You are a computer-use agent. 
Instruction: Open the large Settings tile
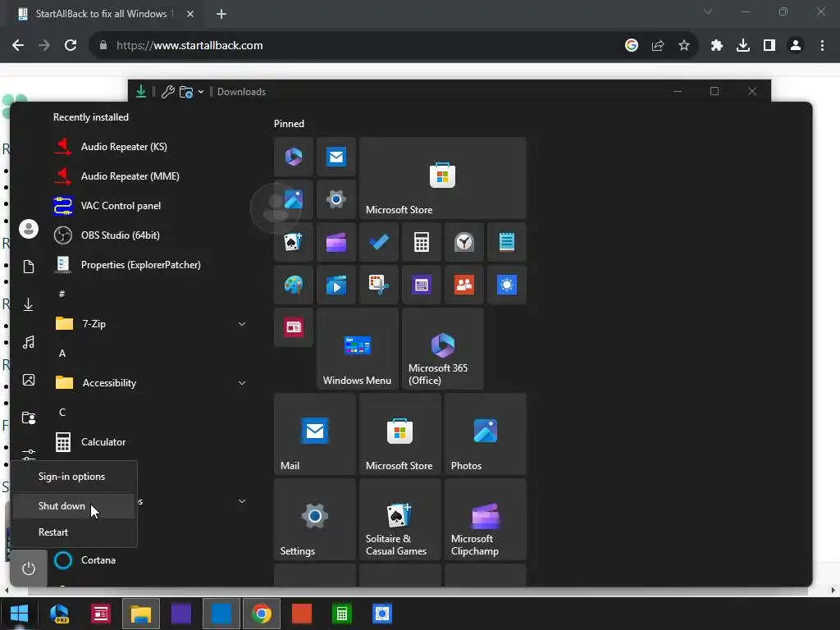pyautogui.click(x=314, y=519)
